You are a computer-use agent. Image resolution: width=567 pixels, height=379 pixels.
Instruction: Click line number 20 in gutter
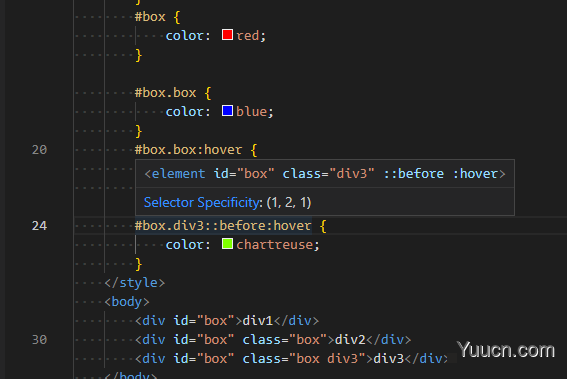(39, 150)
